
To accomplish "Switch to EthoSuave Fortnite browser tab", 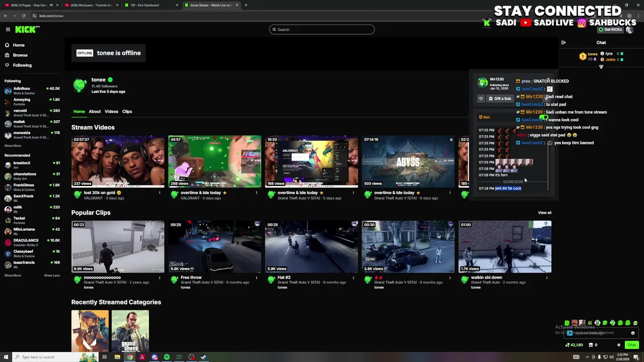I will 92,5.
